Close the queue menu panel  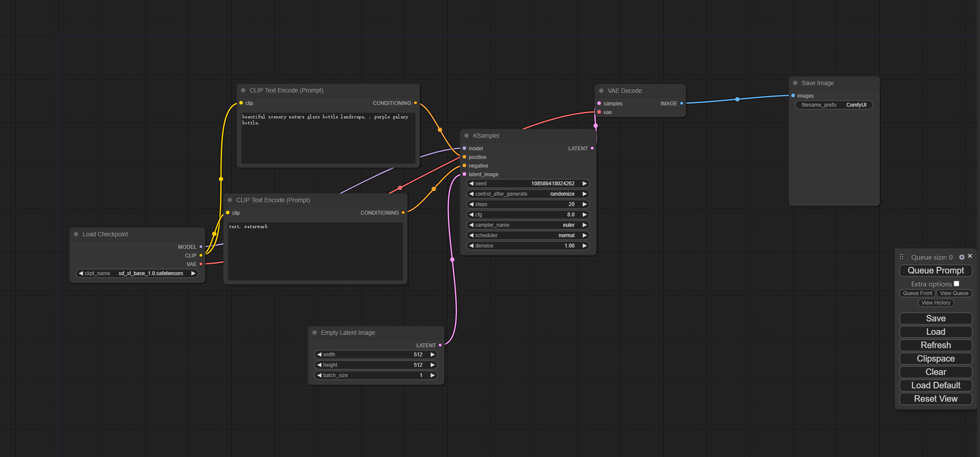point(970,256)
